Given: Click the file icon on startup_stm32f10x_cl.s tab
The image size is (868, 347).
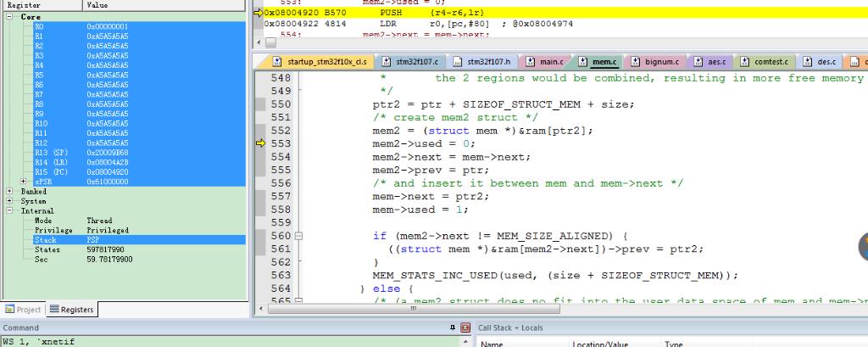Looking at the screenshot, I should pos(277,62).
